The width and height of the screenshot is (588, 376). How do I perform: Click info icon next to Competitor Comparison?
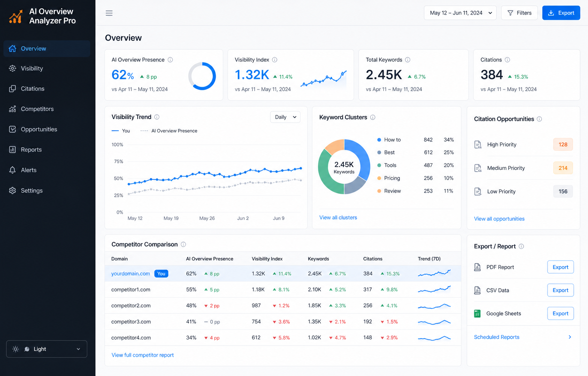(183, 244)
